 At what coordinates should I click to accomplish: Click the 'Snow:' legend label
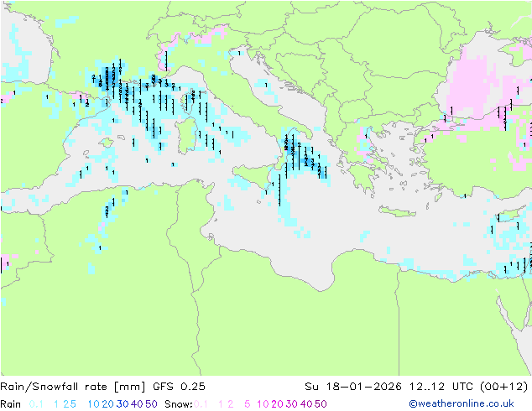pyautogui.click(x=179, y=404)
